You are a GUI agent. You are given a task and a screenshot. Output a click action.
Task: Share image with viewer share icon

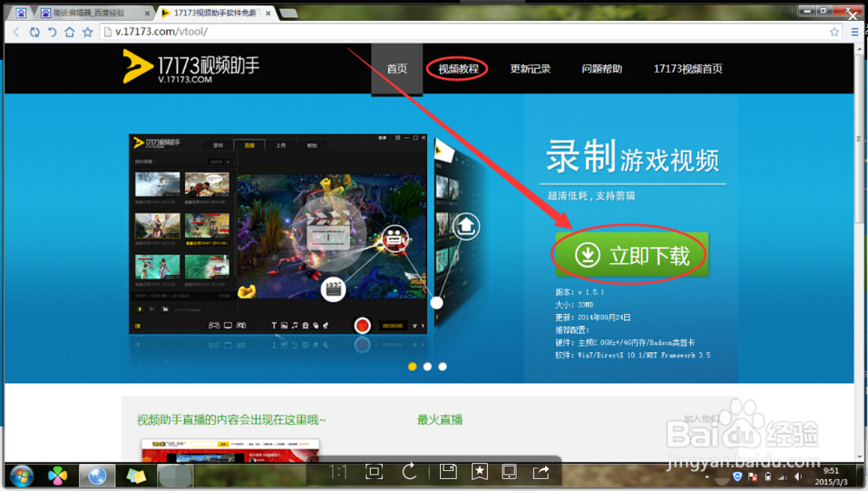pyautogui.click(x=541, y=472)
